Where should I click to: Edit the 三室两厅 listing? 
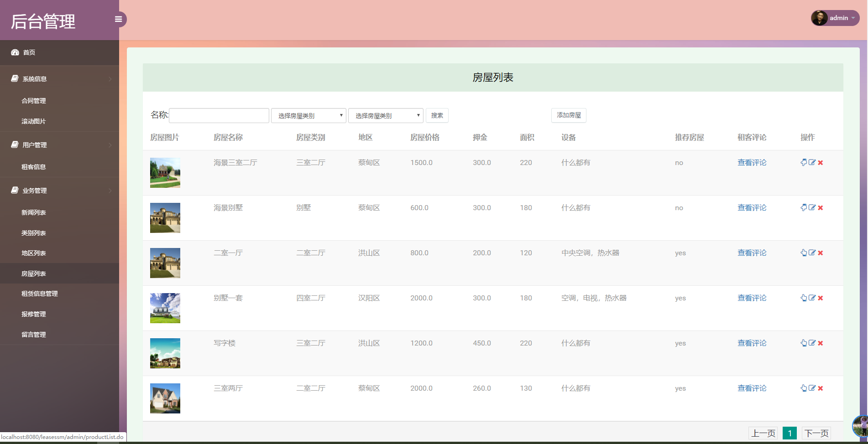pyautogui.click(x=812, y=388)
